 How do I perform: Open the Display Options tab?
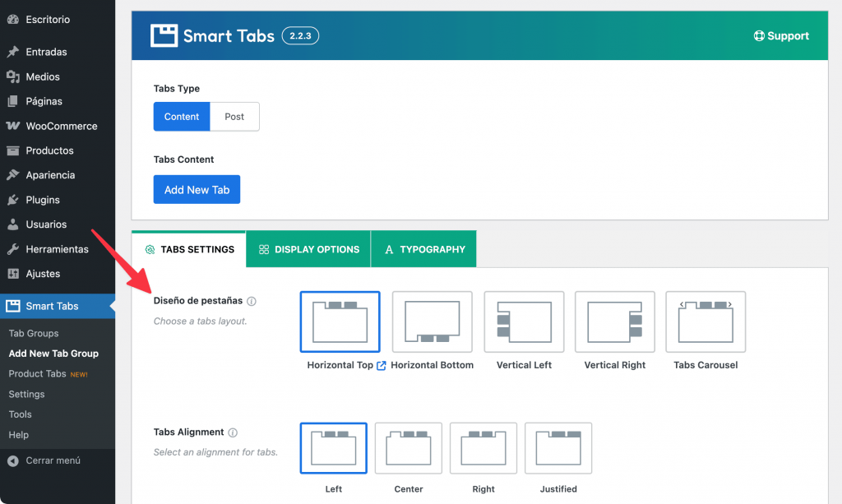click(x=308, y=249)
